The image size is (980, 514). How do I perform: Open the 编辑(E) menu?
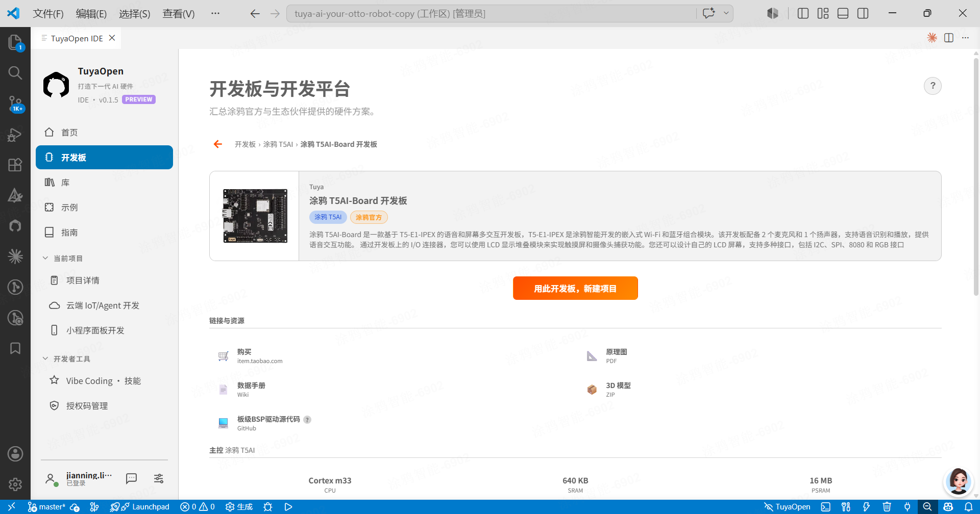coord(91,14)
